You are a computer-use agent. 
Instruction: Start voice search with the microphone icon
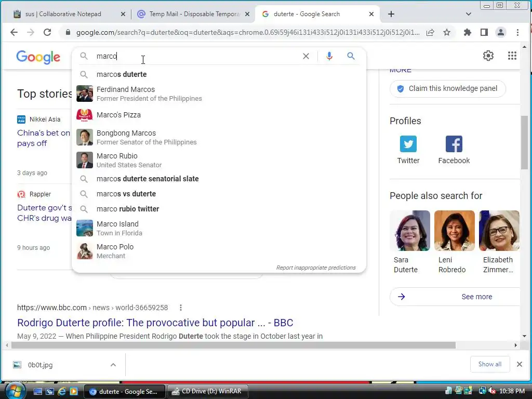329,56
